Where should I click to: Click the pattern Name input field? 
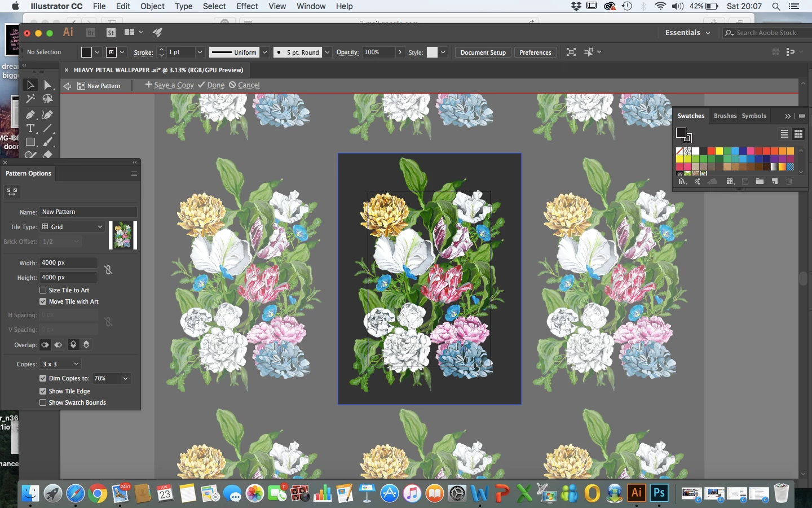(x=88, y=212)
